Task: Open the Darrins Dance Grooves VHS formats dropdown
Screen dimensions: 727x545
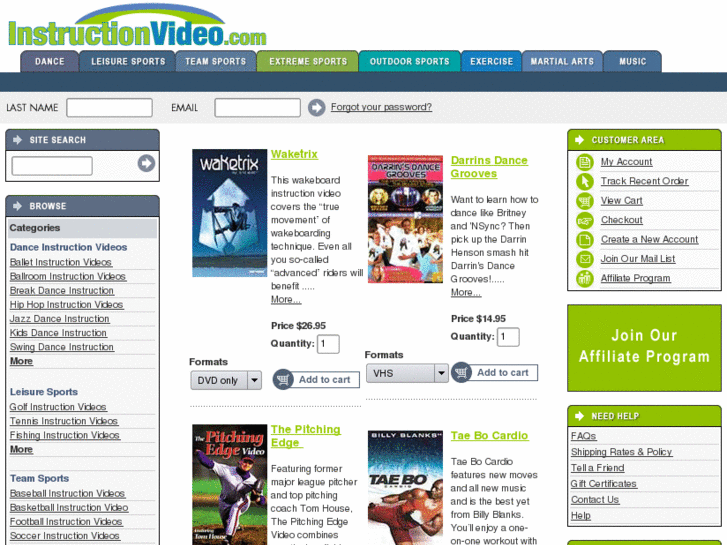Action: 407,373
